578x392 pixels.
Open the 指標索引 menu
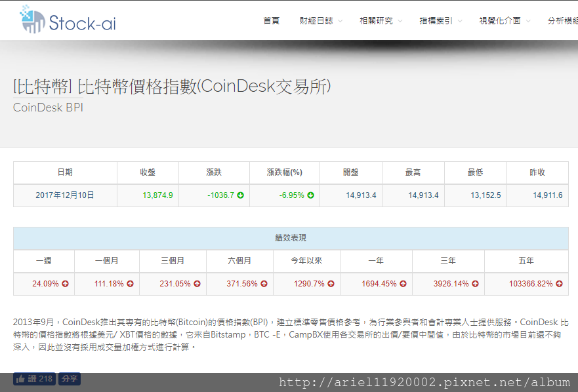click(436, 20)
